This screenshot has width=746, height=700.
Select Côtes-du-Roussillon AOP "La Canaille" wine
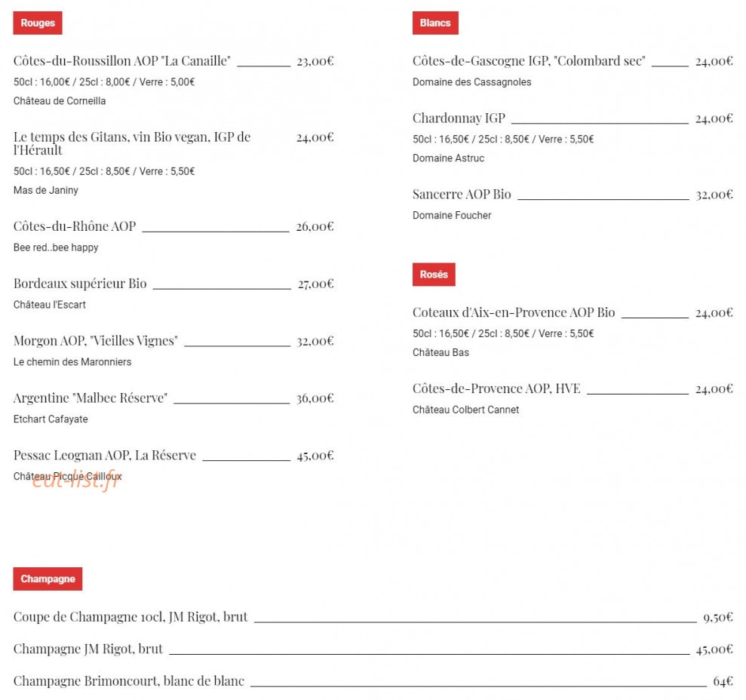(121, 61)
